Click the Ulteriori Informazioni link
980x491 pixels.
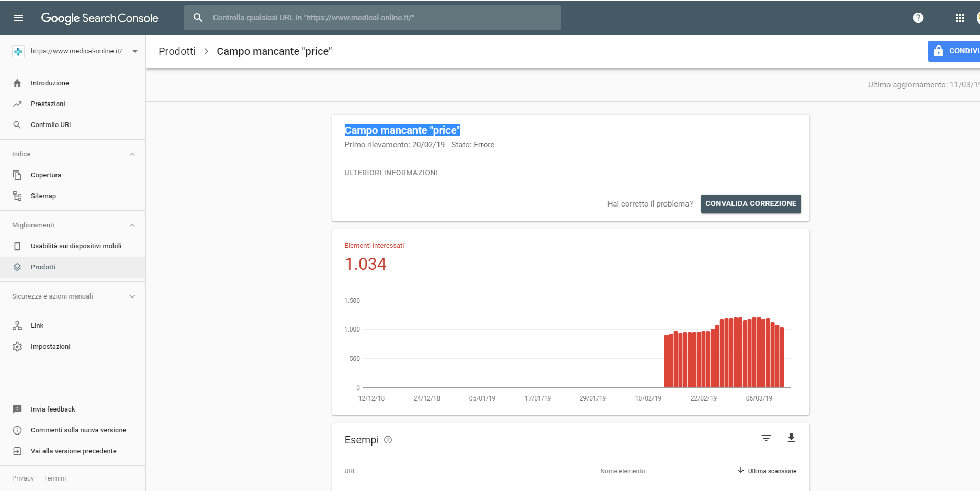pos(391,173)
